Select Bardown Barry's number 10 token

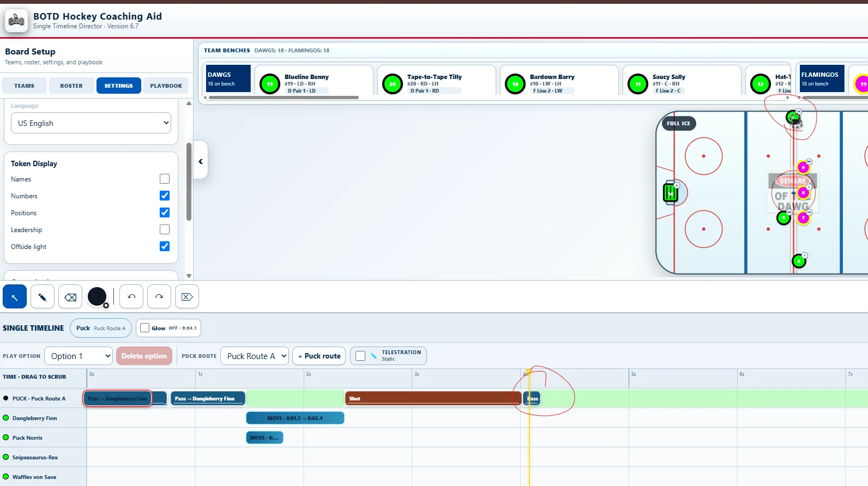[x=515, y=84]
